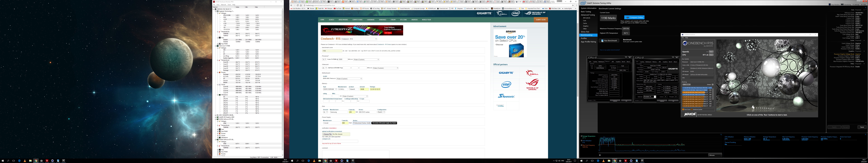The width and height of the screenshot is (868, 163).
Task: Click the processor MHz field showing 5000
Action: tap(343, 59)
